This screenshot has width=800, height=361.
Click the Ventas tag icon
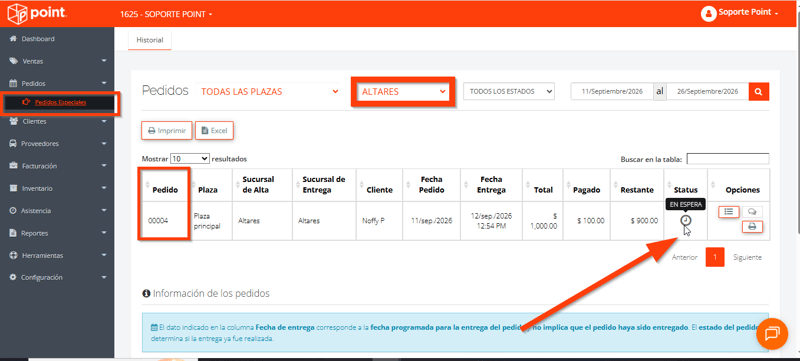click(x=13, y=61)
